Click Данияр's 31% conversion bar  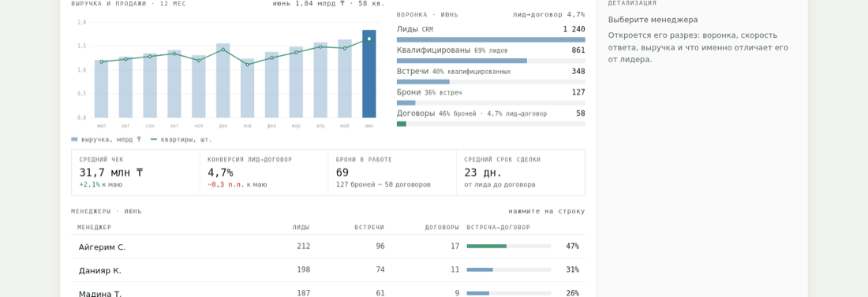pos(480,270)
